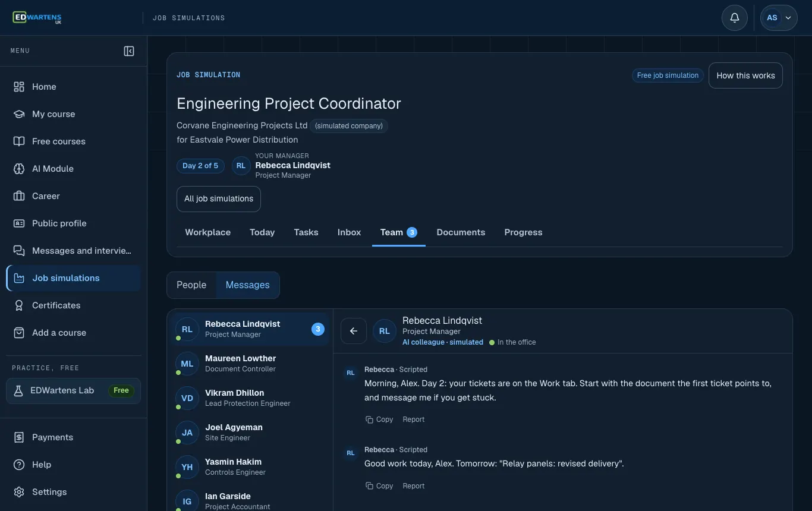The width and height of the screenshot is (812, 511).
Task: Click the Public profile card icon
Action: [x=19, y=223]
